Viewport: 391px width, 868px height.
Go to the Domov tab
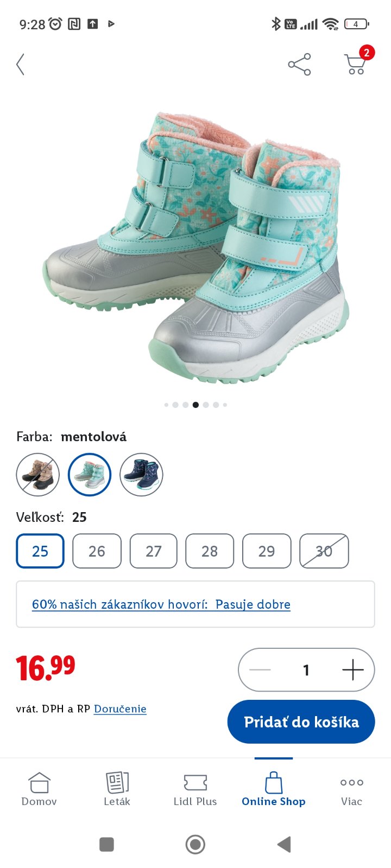coord(39,789)
